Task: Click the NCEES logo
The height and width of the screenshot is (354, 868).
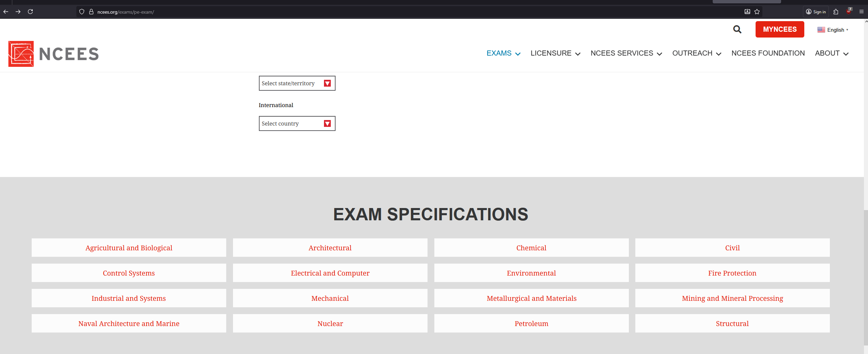Action: [53, 54]
